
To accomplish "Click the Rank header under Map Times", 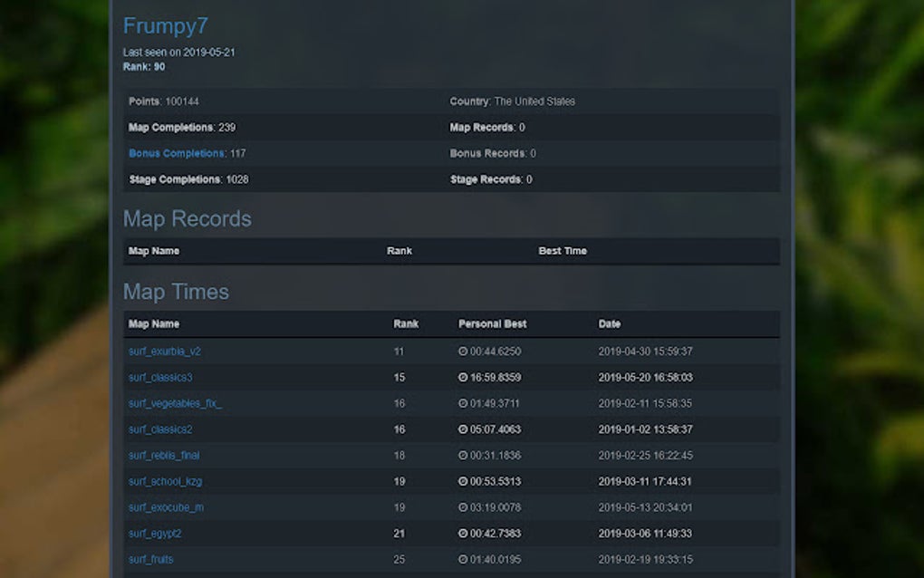I will tap(406, 324).
